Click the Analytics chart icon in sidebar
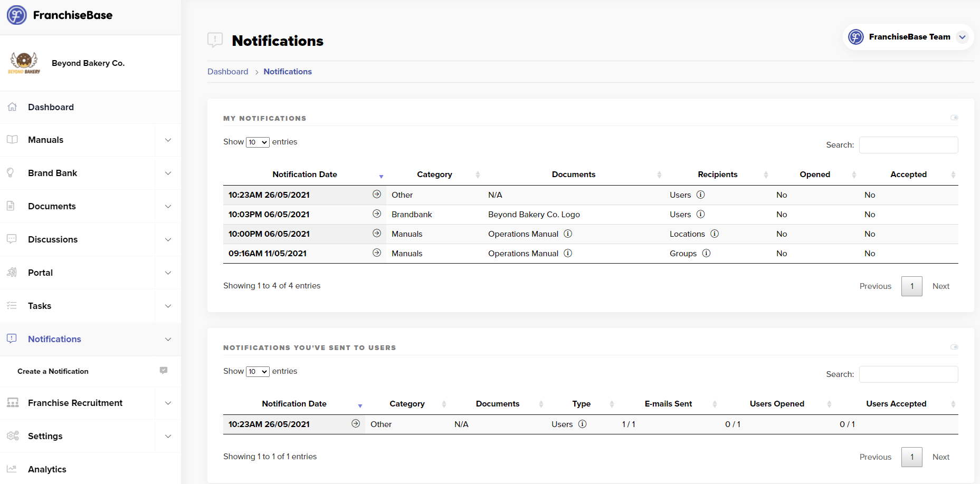Image resolution: width=980 pixels, height=484 pixels. (12, 469)
